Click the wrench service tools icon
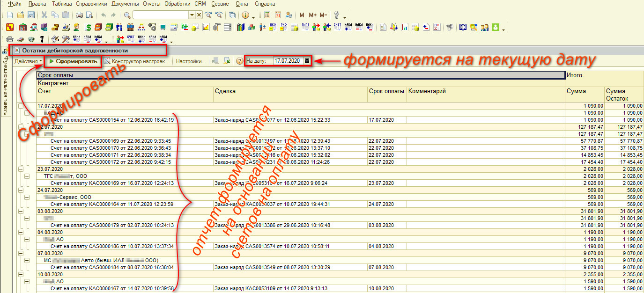This screenshot has height=293, width=644. [x=337, y=15]
